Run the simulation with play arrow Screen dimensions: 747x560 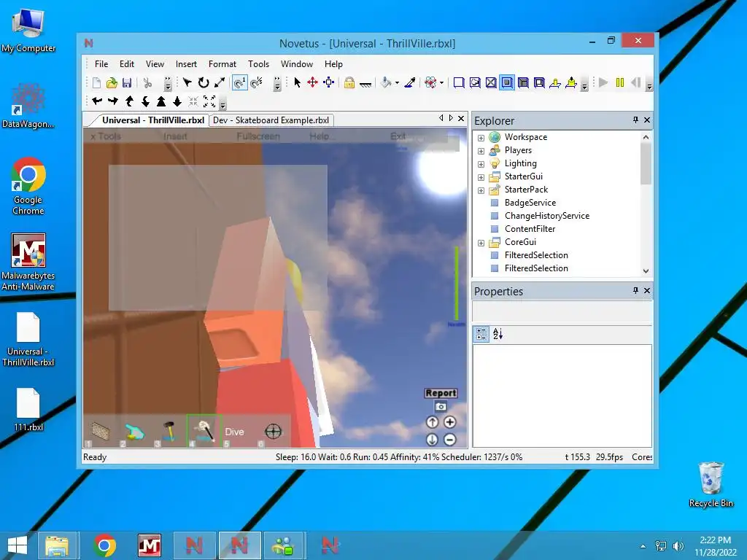tap(603, 83)
